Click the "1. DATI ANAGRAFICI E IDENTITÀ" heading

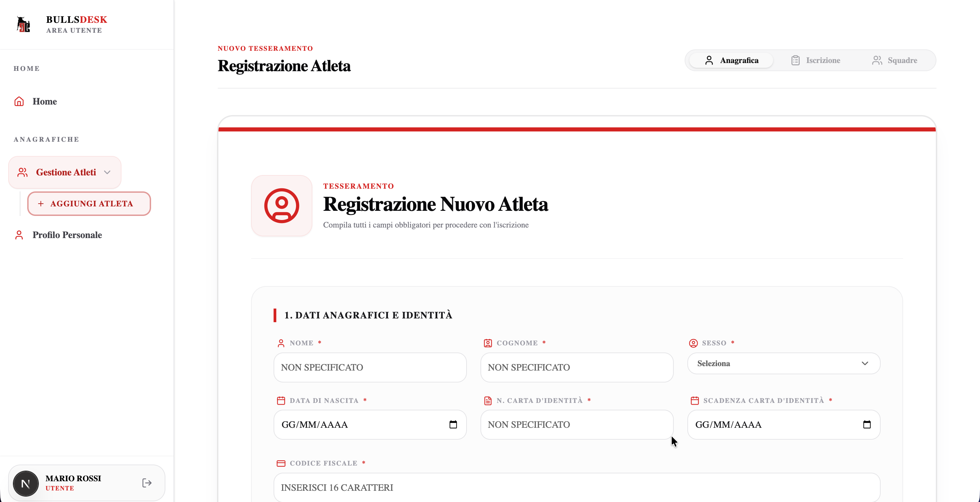pos(368,315)
